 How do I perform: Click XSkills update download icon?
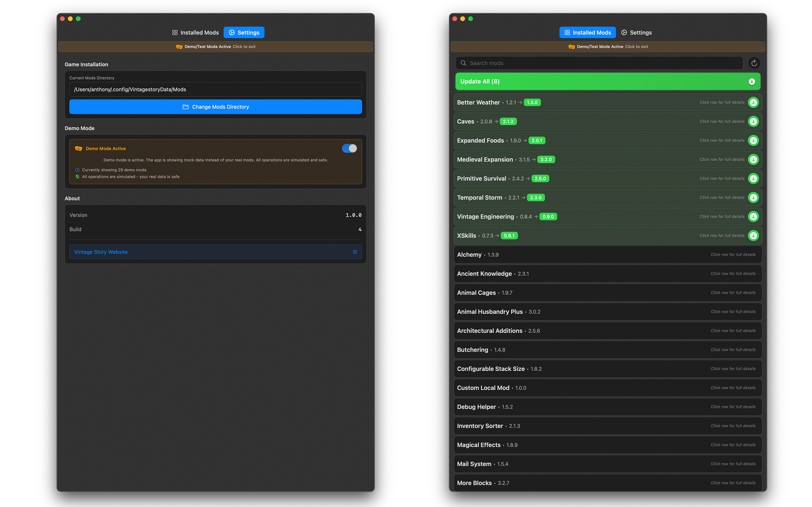point(753,236)
